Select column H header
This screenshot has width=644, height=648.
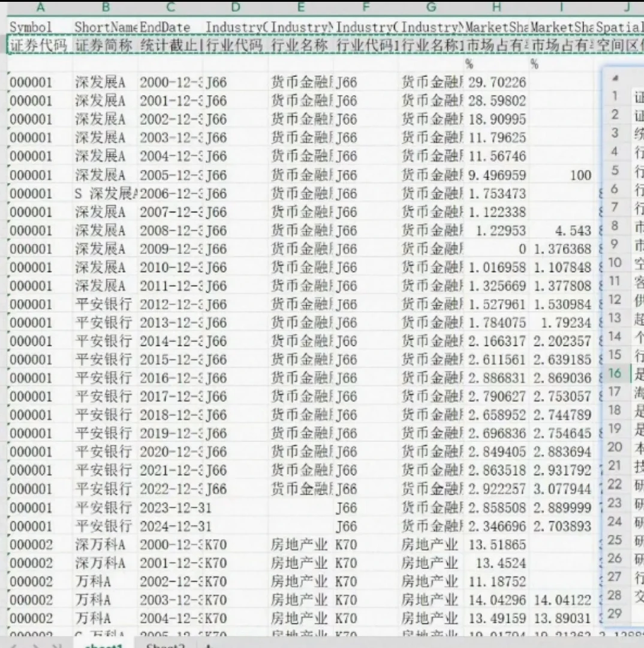pyautogui.click(x=496, y=7)
